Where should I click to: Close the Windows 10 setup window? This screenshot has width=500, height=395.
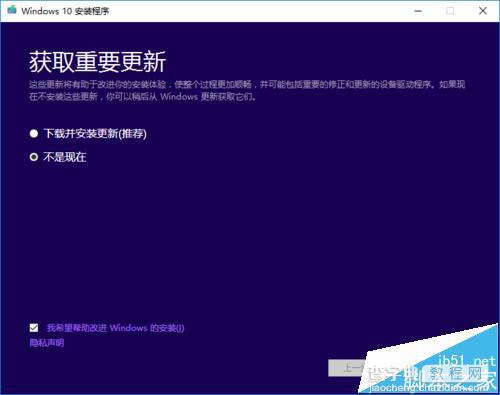click(483, 11)
